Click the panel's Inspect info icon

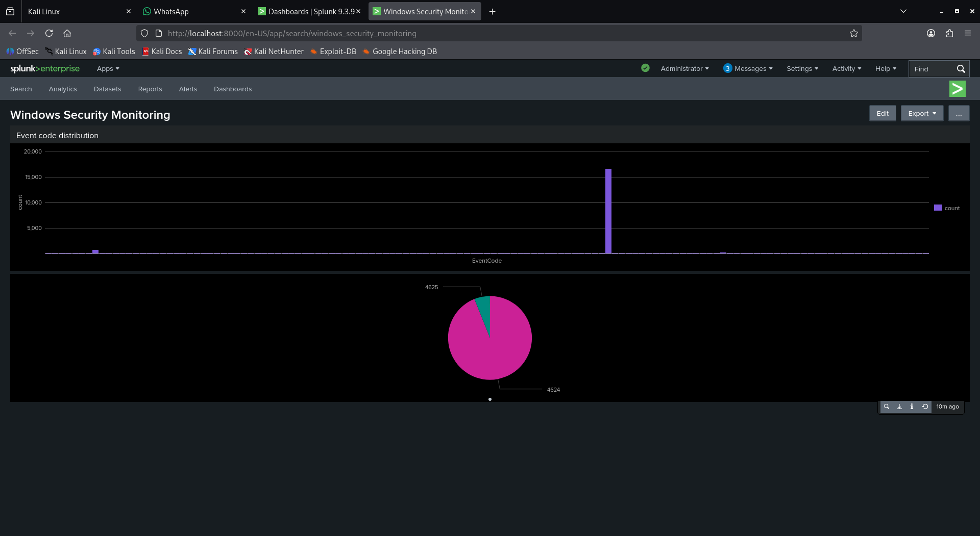(912, 406)
